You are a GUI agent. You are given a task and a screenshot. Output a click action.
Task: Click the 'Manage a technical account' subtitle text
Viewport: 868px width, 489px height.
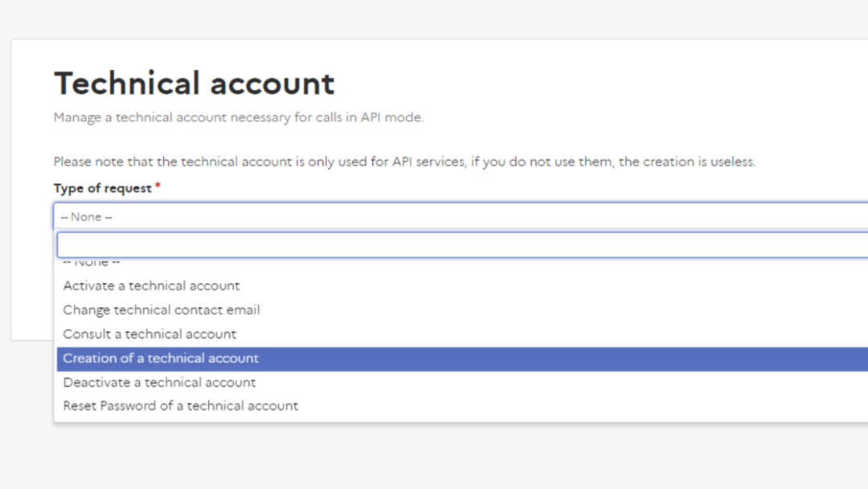pyautogui.click(x=238, y=117)
